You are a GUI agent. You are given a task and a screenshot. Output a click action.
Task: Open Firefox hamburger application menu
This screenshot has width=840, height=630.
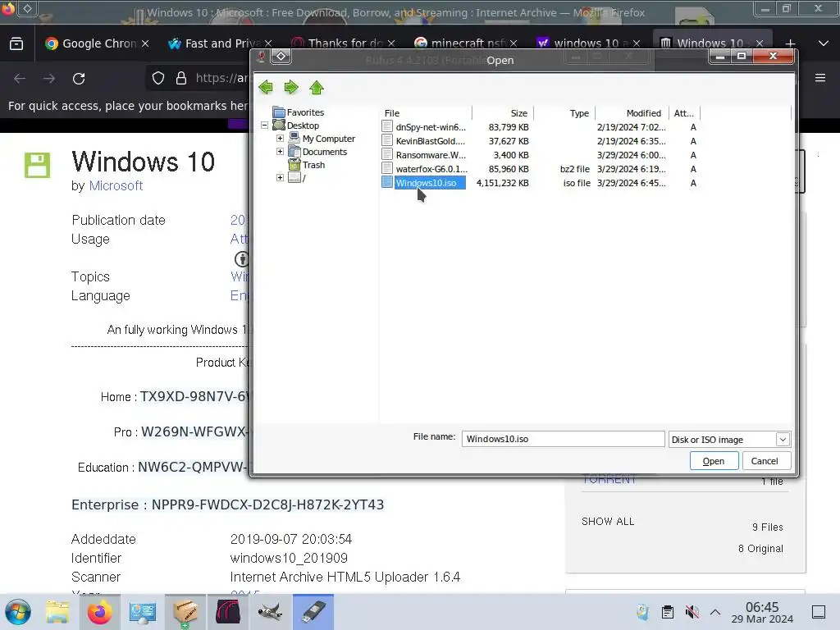(820, 78)
